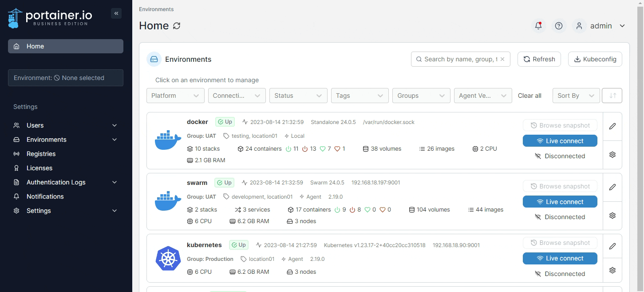The height and width of the screenshot is (292, 644).
Task: Collapse the sidebar with the double-chevron icon
Action: click(x=116, y=13)
